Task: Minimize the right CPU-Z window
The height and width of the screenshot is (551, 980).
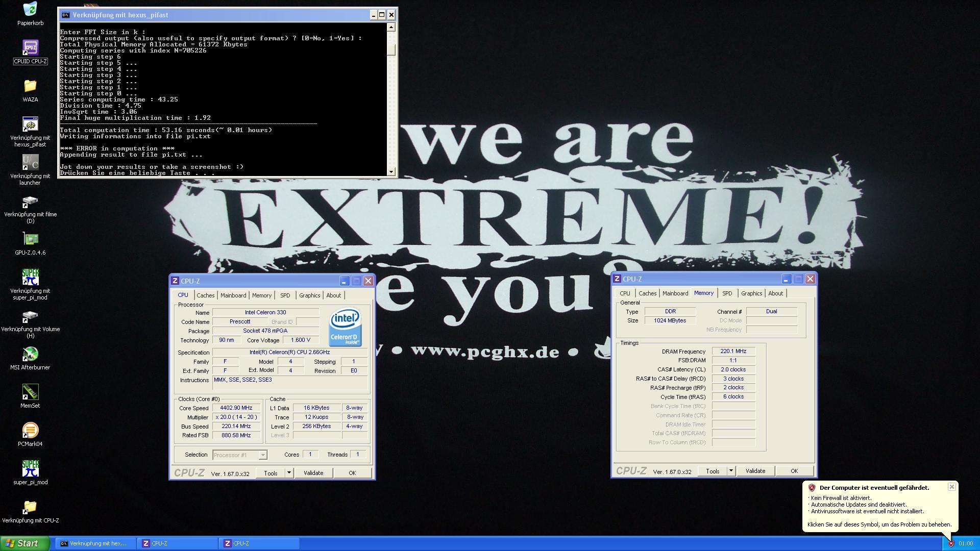Action: pos(786,279)
